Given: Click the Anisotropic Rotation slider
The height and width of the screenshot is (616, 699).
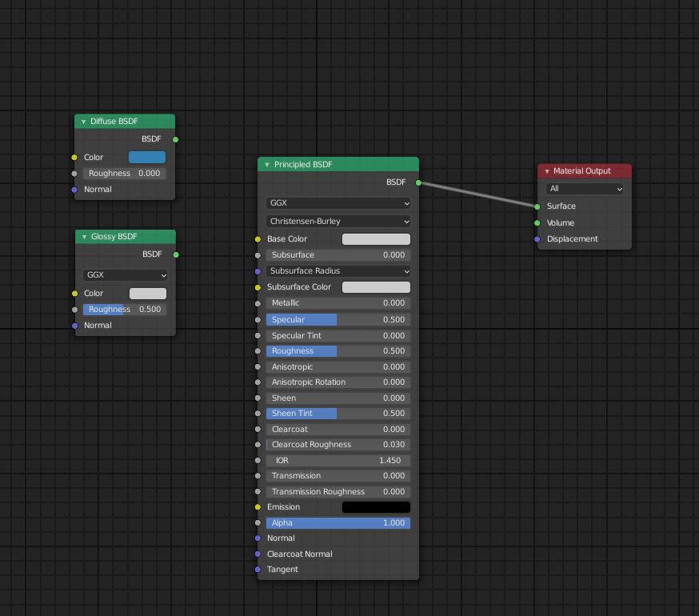Looking at the screenshot, I should 338,382.
